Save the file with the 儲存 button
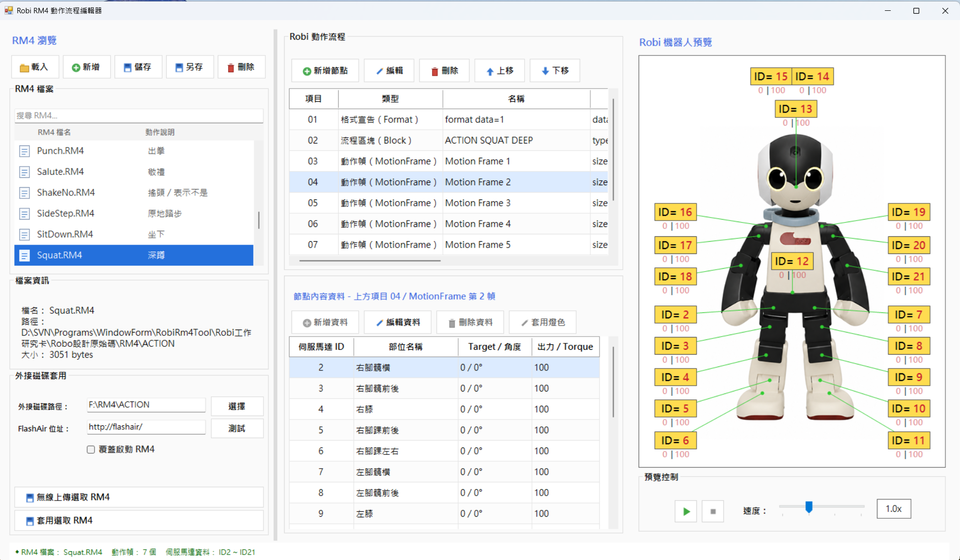The height and width of the screenshot is (560, 960). tap(138, 67)
